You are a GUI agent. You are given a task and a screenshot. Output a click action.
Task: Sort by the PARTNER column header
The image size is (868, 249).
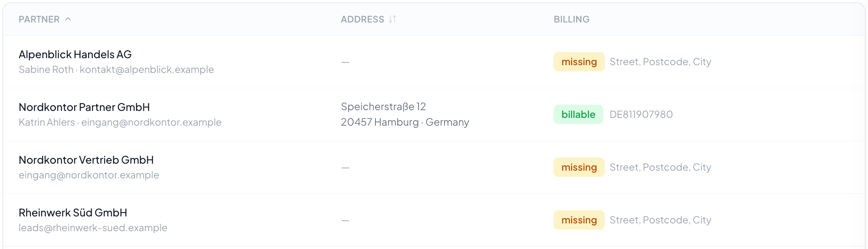pyautogui.click(x=39, y=19)
